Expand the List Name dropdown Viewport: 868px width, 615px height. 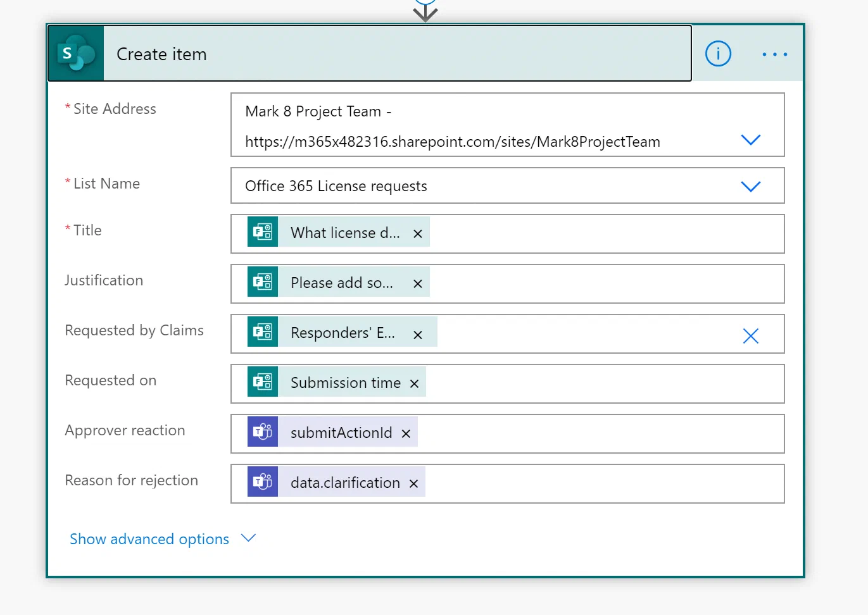tap(750, 187)
